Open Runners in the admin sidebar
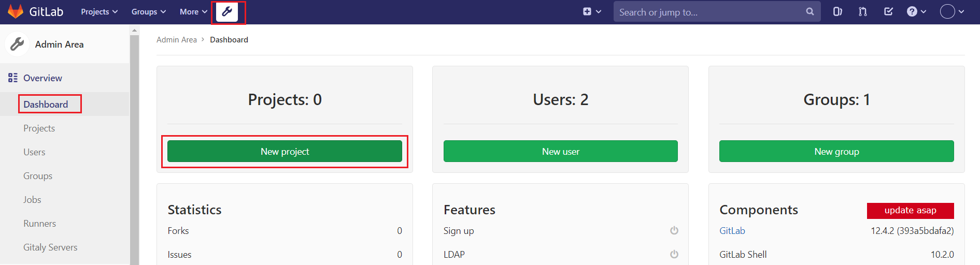Screen dimensions: 980x265 click(39, 223)
